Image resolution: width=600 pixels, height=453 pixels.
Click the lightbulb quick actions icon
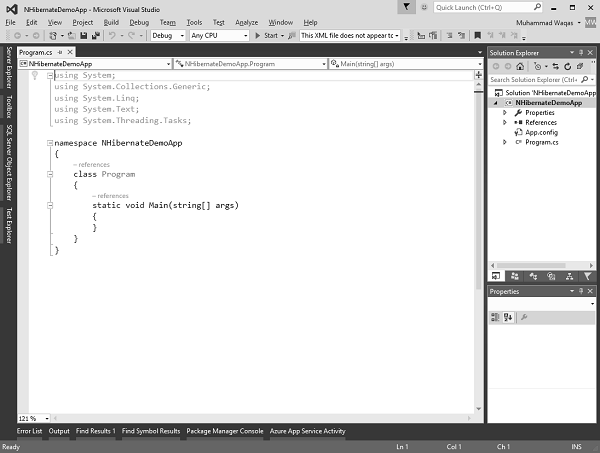coord(35,75)
